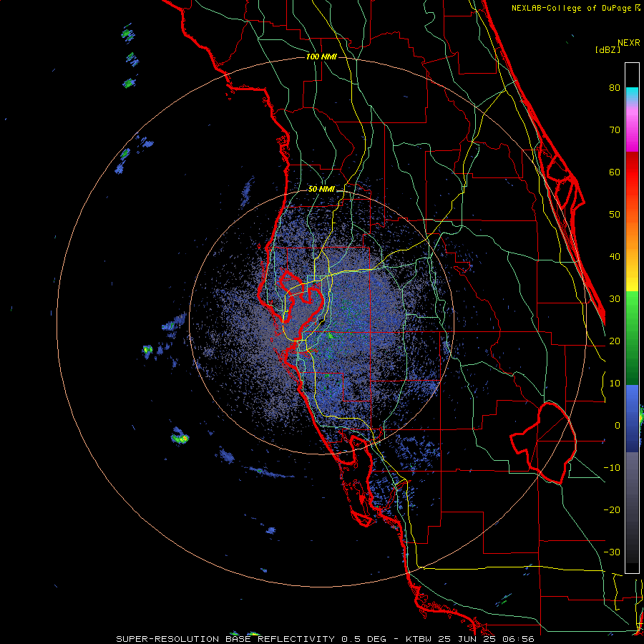
Task: Click the -30 value on the dBZ scale
Action: tap(612, 552)
